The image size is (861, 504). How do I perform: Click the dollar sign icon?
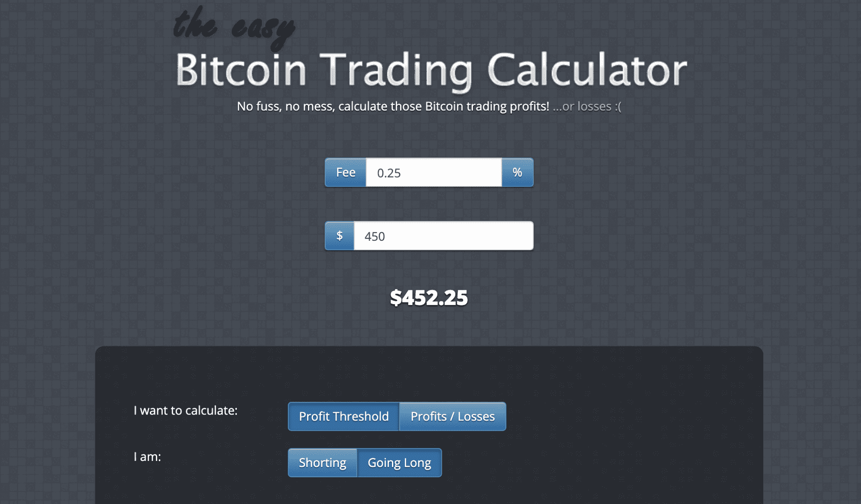click(339, 235)
